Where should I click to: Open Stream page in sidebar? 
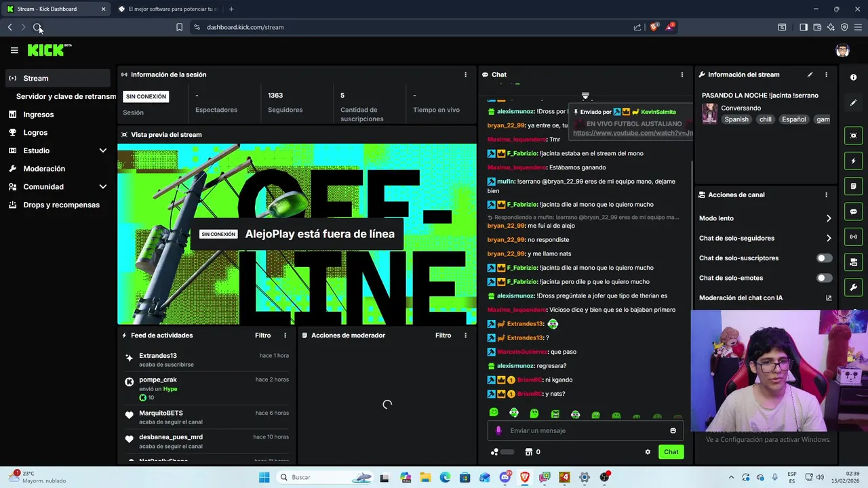click(x=58, y=78)
